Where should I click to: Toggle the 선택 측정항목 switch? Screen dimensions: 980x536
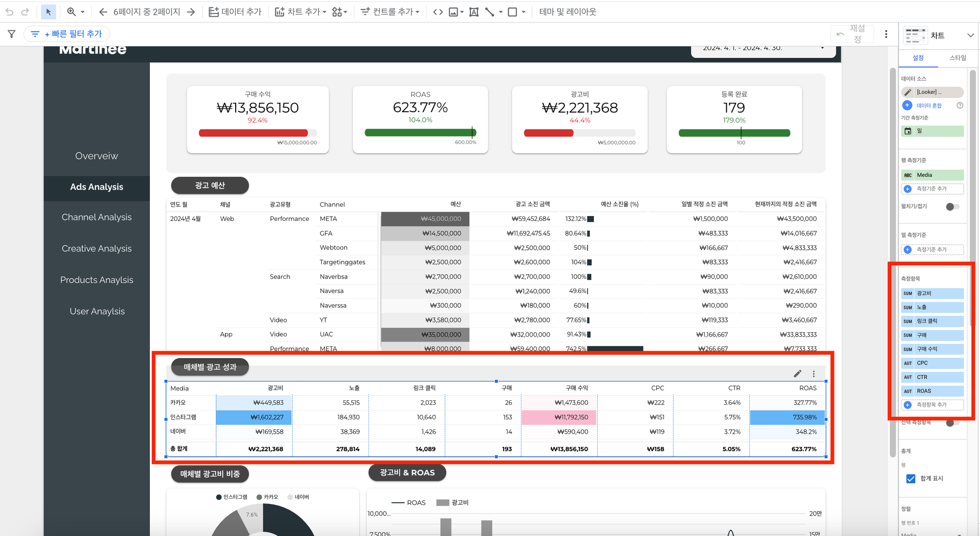952,422
